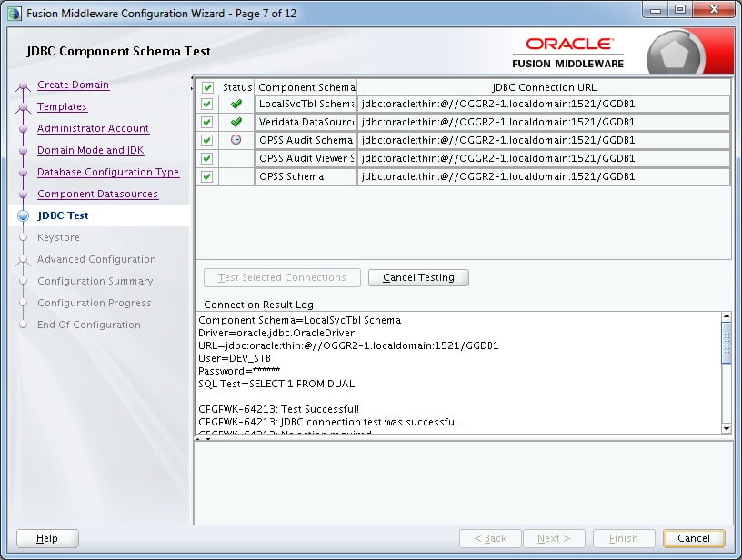The image size is (742, 560).
Task: Uncheck the Veridata DataSource row checkbox
Action: tap(207, 122)
